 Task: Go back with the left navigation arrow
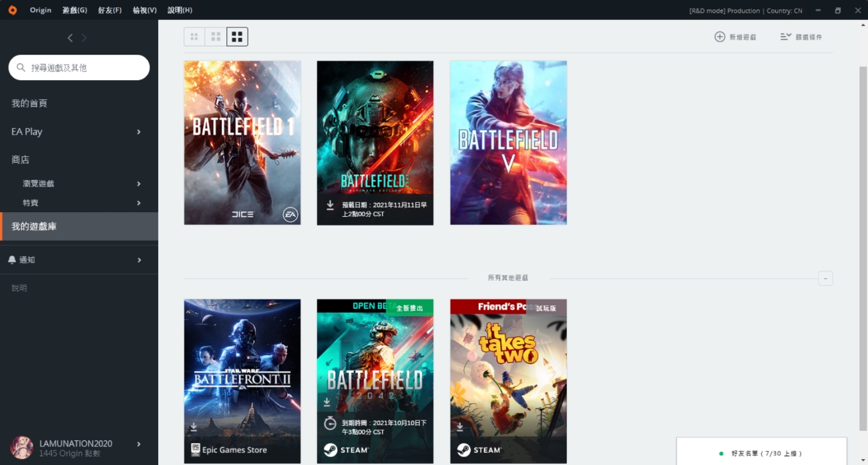(x=70, y=38)
